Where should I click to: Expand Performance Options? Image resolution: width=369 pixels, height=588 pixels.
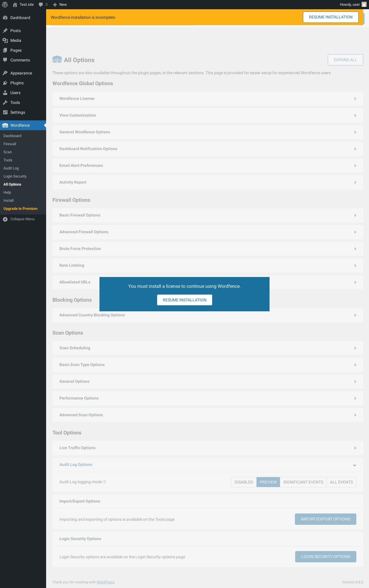point(208,398)
